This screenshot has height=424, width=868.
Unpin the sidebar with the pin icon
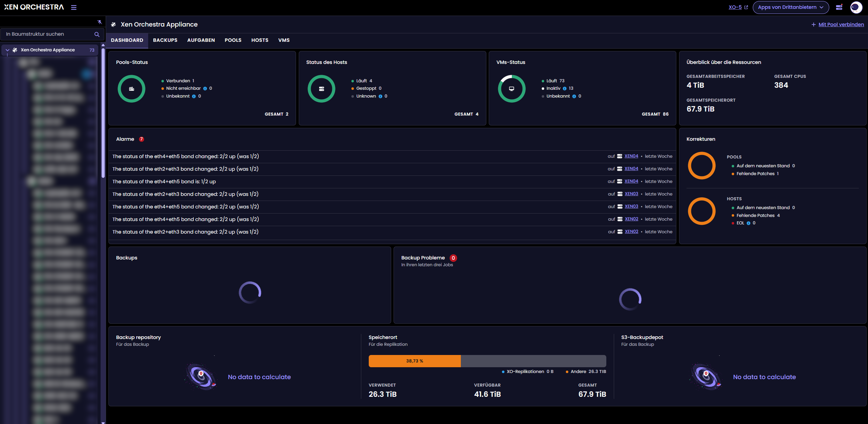pyautogui.click(x=100, y=22)
